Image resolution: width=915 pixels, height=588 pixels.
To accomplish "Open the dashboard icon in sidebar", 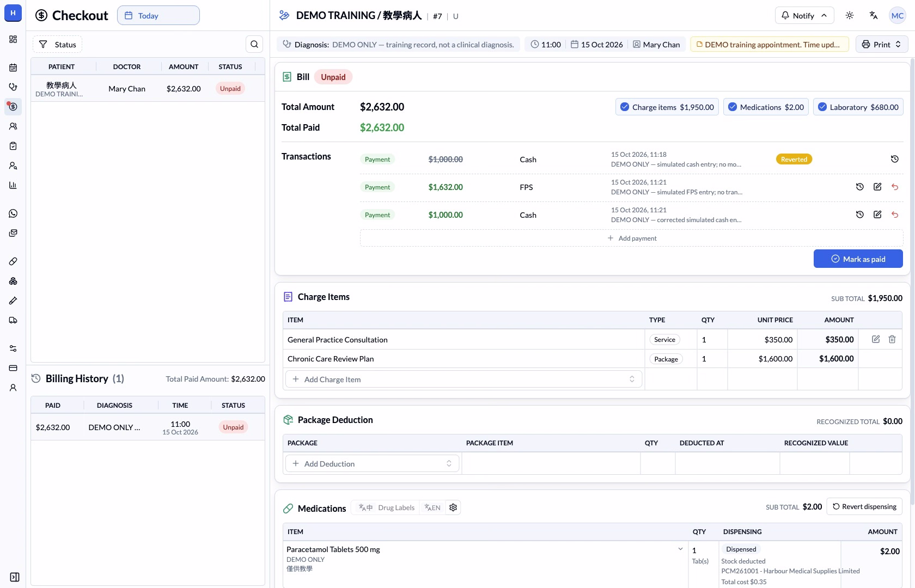I will [13, 39].
